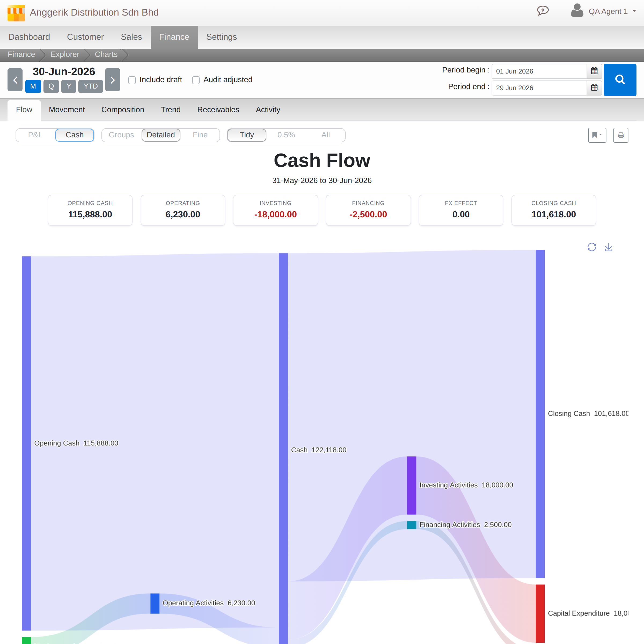Switch to the Movement tab

point(67,110)
